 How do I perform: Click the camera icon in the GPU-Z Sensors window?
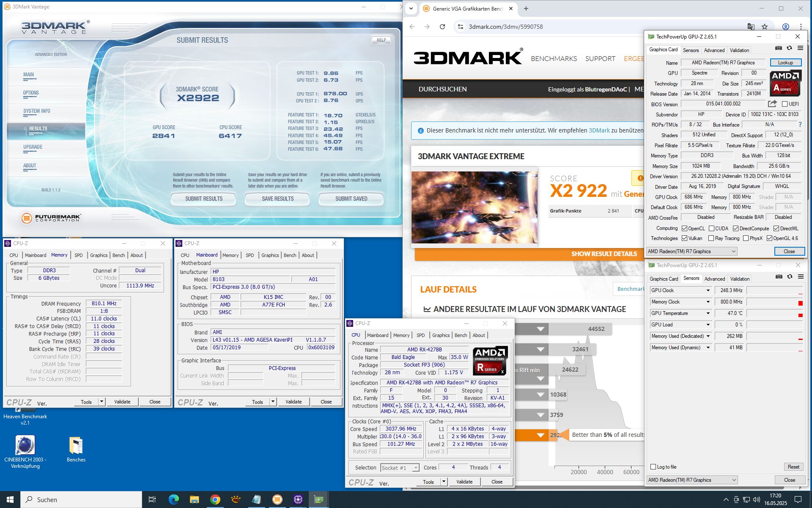click(779, 277)
